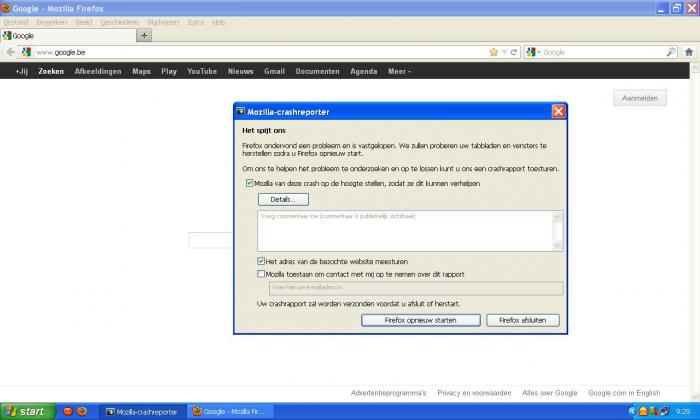Open the search engine selector dropdown
The height and width of the screenshot is (420, 700).
click(x=533, y=52)
